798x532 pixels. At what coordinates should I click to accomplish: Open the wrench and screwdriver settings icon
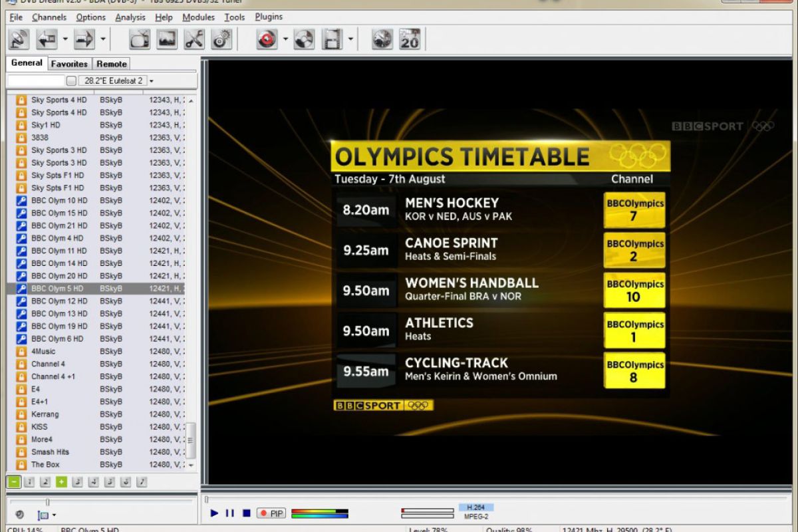(194, 40)
